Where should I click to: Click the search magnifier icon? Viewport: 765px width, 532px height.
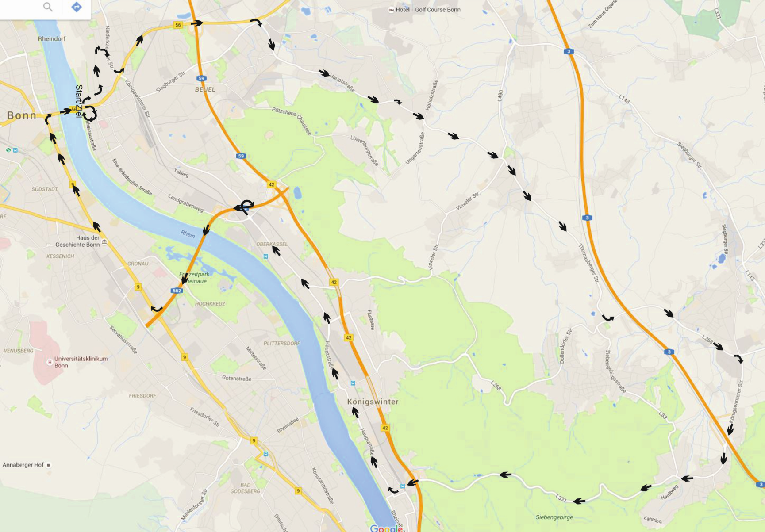[x=48, y=7]
